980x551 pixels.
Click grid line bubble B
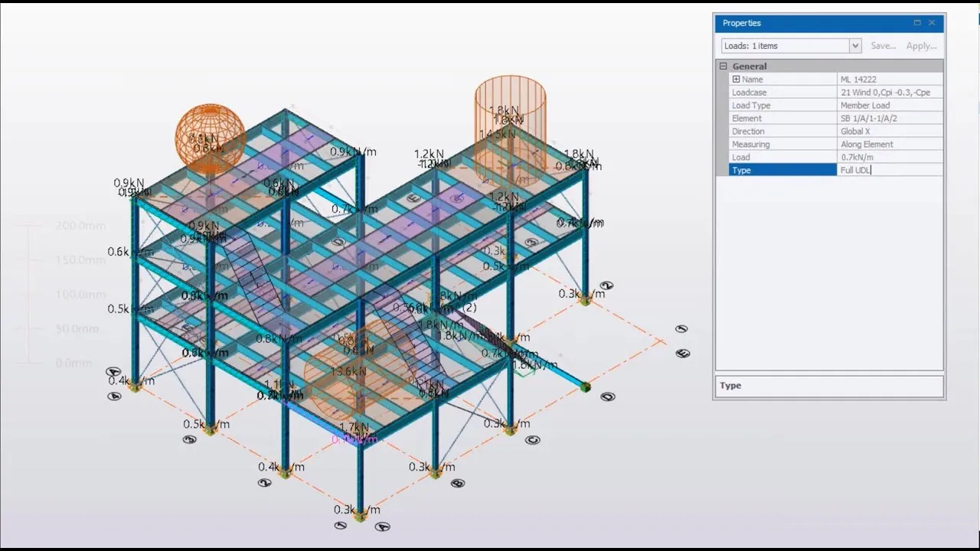coord(458,483)
